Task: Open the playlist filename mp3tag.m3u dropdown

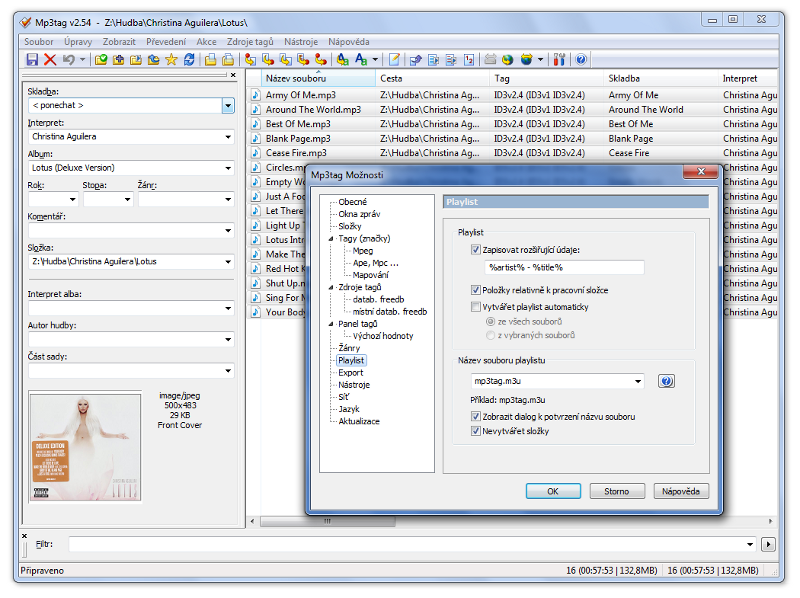Action: [x=638, y=381]
